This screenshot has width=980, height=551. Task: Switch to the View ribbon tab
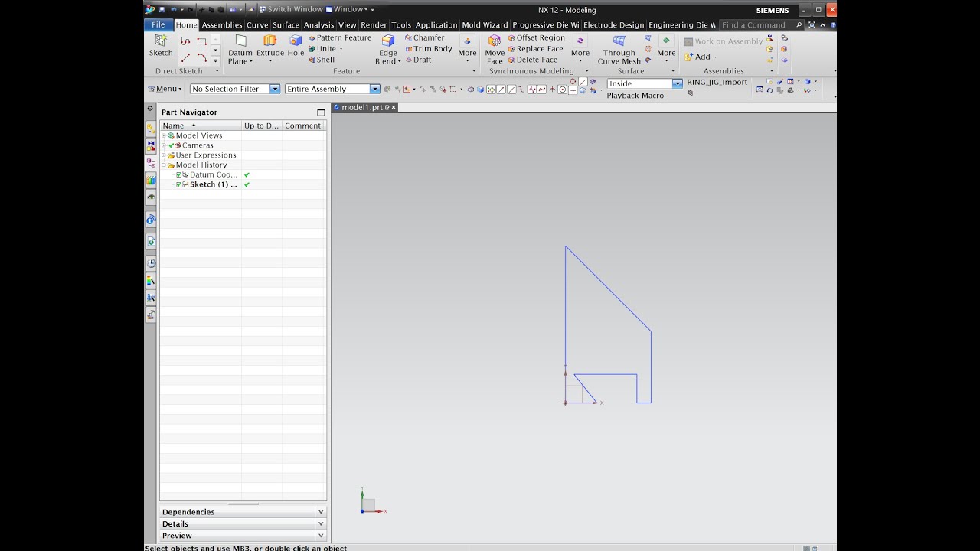[x=348, y=25]
